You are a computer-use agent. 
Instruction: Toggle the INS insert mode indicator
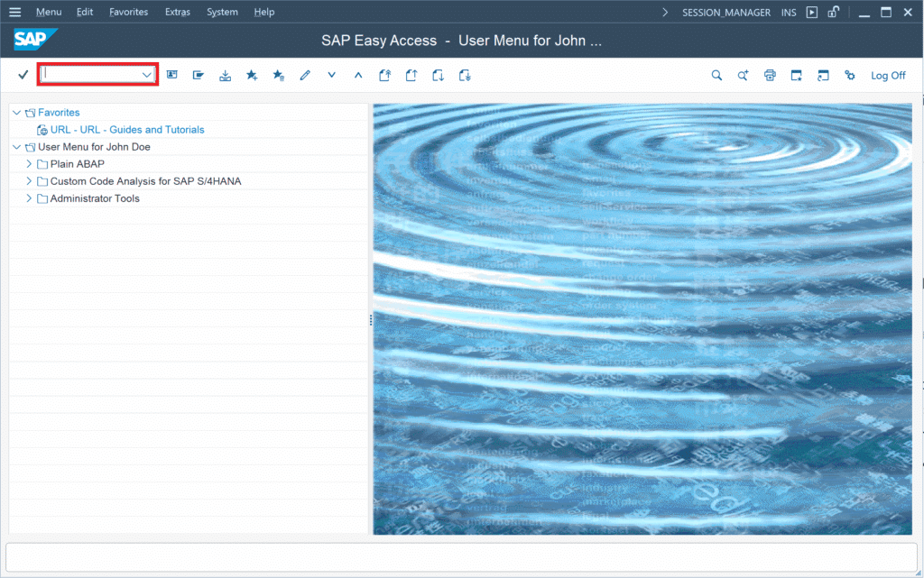(x=789, y=13)
